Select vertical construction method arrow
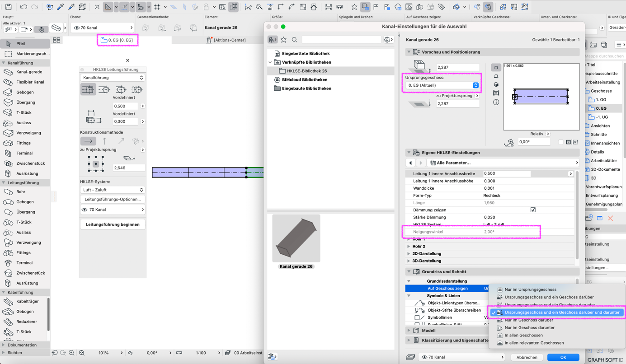The image size is (626, 364). (104, 141)
